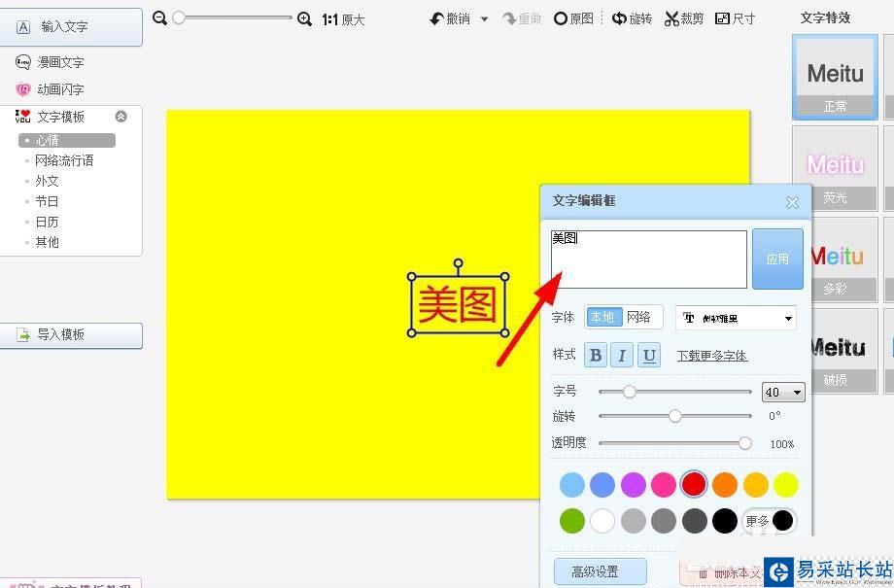Click the 尺寸 size toolbar button
Screen dimensions: 894x588
(735, 18)
